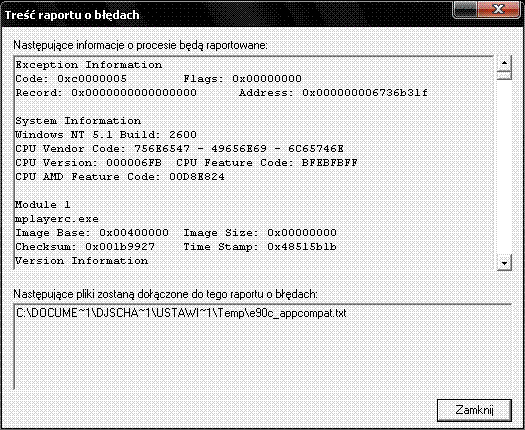This screenshot has width=525, height=430.
Task: Click the scrollbar down arrow
Action: point(504,263)
